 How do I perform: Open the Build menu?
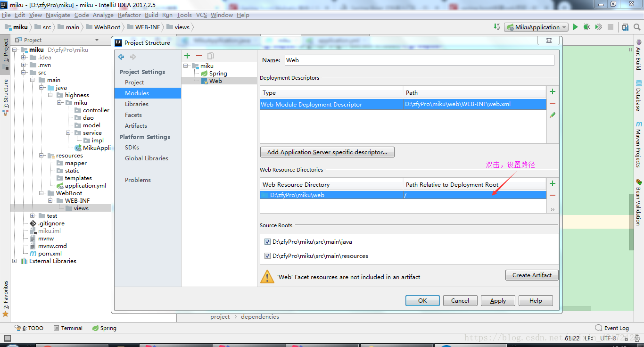[x=151, y=15]
